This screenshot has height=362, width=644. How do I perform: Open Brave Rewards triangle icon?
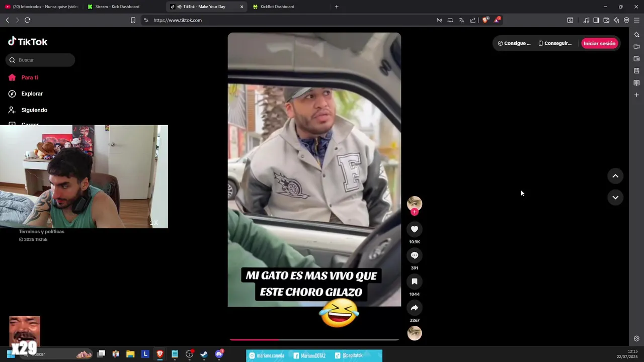(x=497, y=20)
